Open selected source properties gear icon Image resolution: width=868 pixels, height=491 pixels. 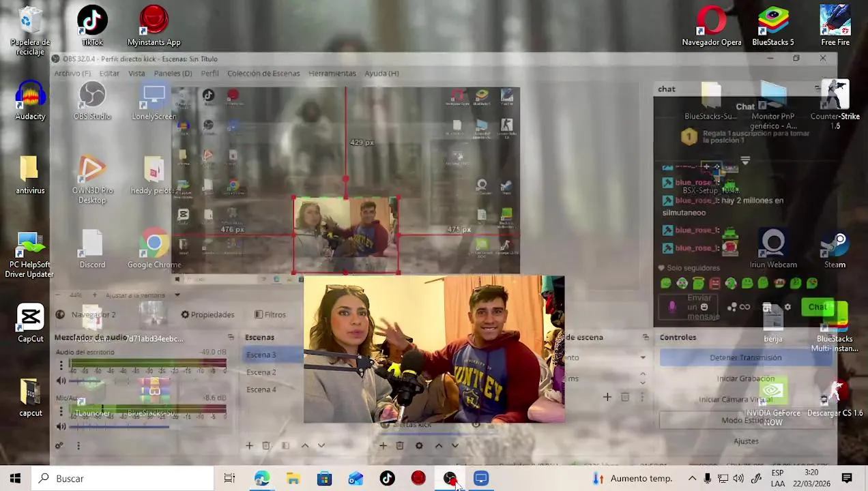(419, 445)
